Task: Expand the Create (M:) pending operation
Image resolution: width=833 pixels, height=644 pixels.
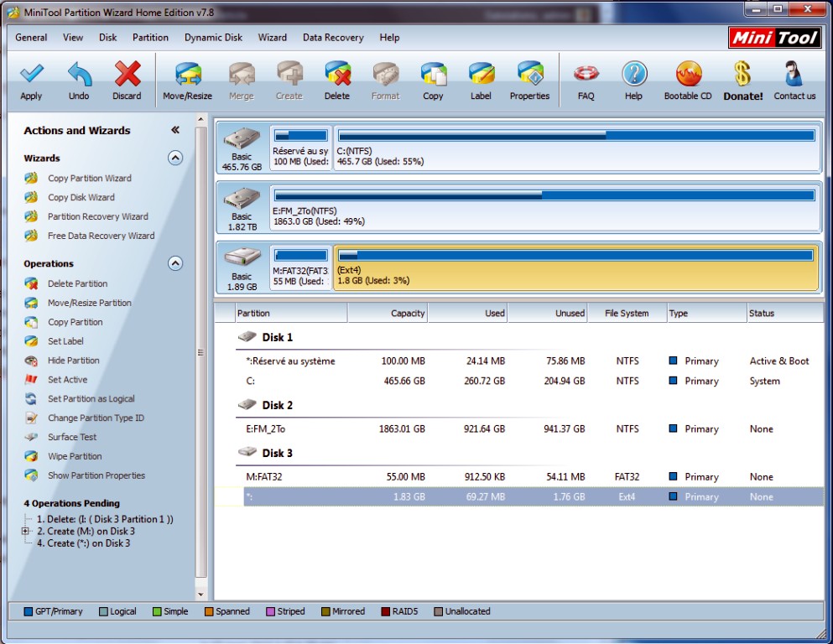Action: click(x=25, y=531)
